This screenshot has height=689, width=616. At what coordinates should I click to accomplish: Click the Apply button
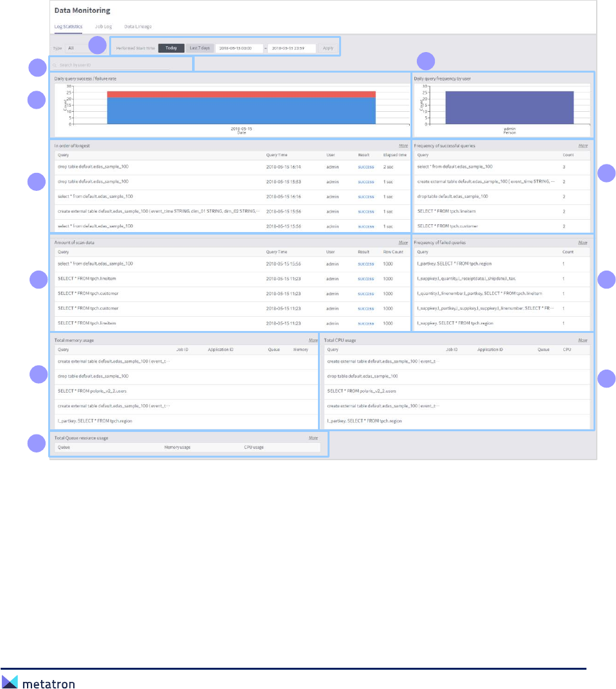(x=328, y=48)
